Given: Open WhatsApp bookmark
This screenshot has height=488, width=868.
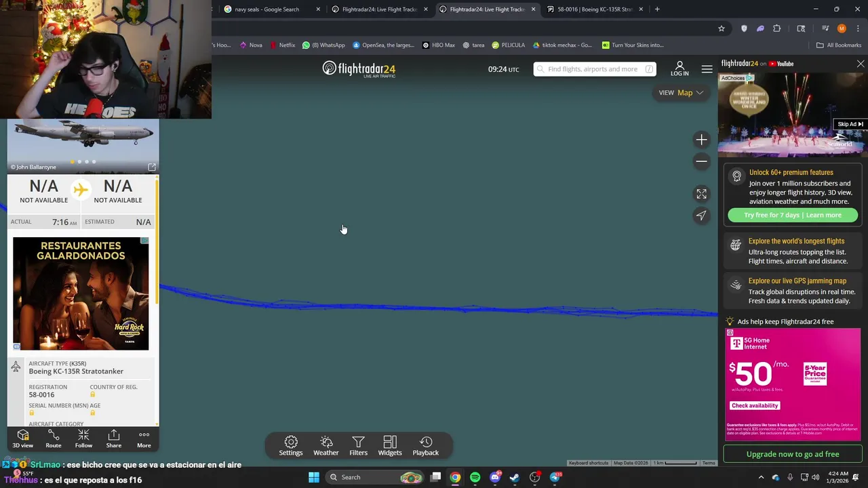Looking at the screenshot, I should tap(323, 45).
